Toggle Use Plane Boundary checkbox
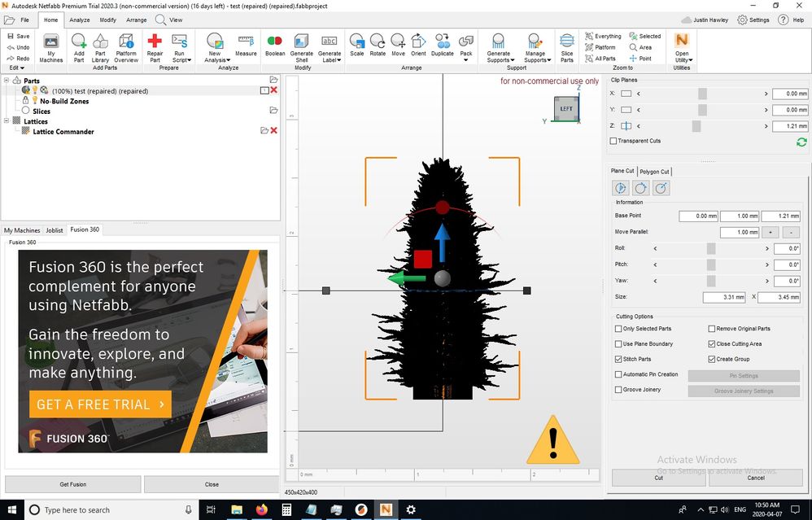 pyautogui.click(x=618, y=344)
